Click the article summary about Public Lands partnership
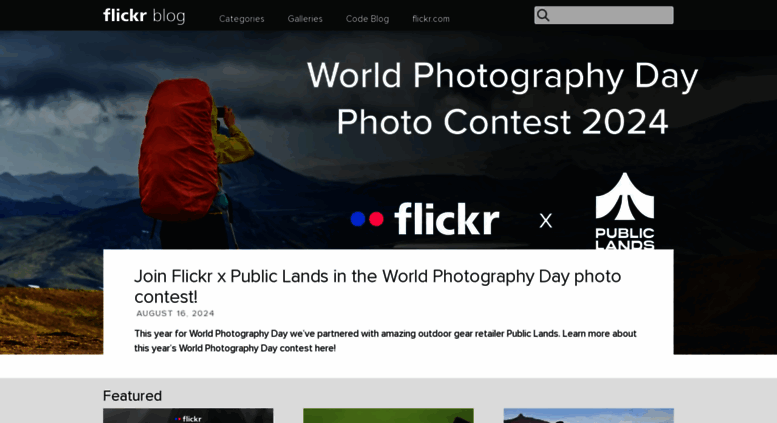 tap(385, 341)
